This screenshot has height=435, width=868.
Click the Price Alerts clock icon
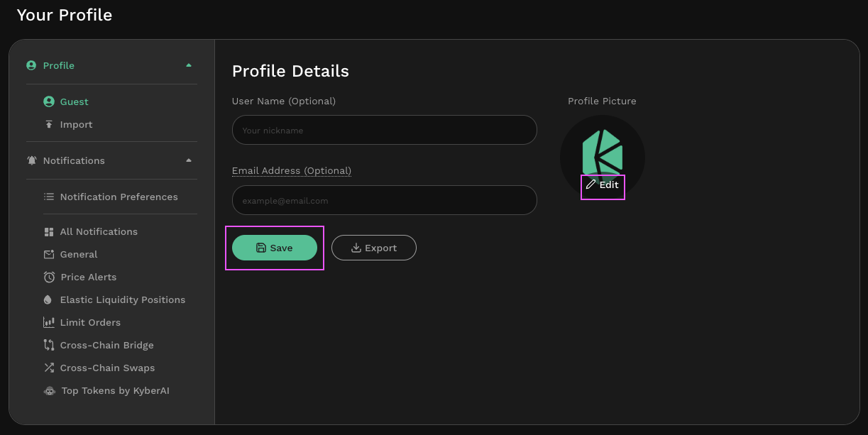pos(49,277)
